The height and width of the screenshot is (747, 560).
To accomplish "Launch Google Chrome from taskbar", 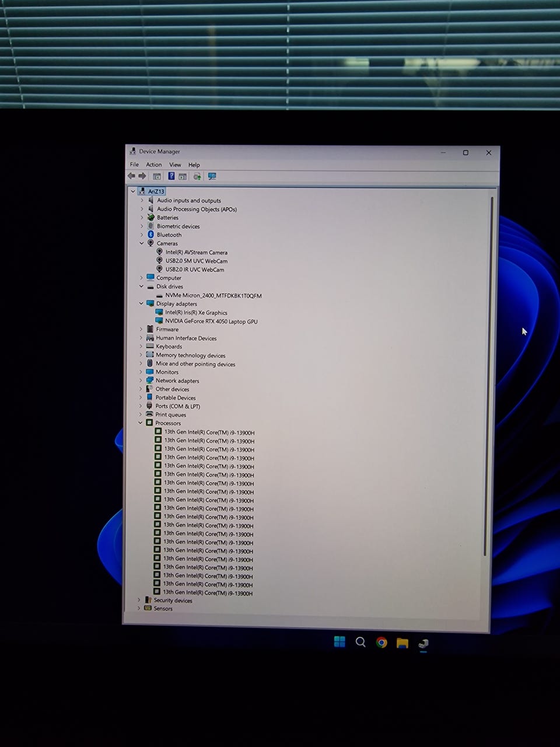I will point(381,643).
